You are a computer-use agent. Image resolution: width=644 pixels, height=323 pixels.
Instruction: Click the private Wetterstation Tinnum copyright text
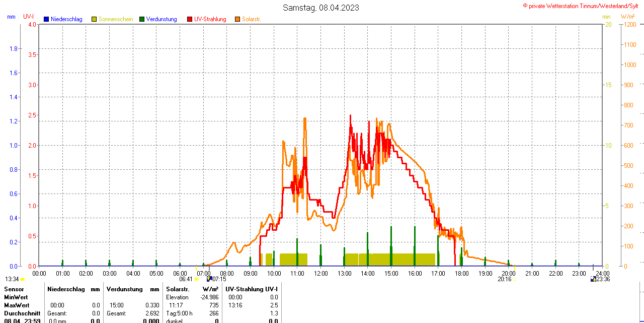click(583, 6)
